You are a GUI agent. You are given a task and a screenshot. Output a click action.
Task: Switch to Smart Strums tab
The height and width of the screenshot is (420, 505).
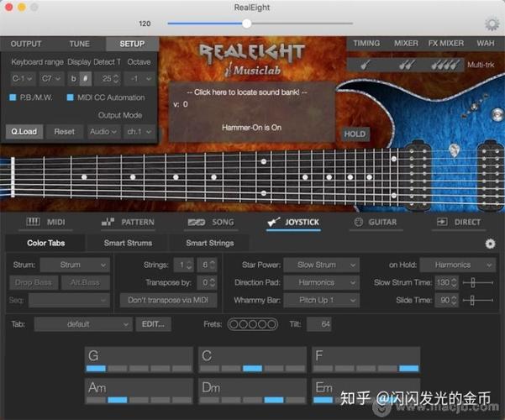coord(128,243)
